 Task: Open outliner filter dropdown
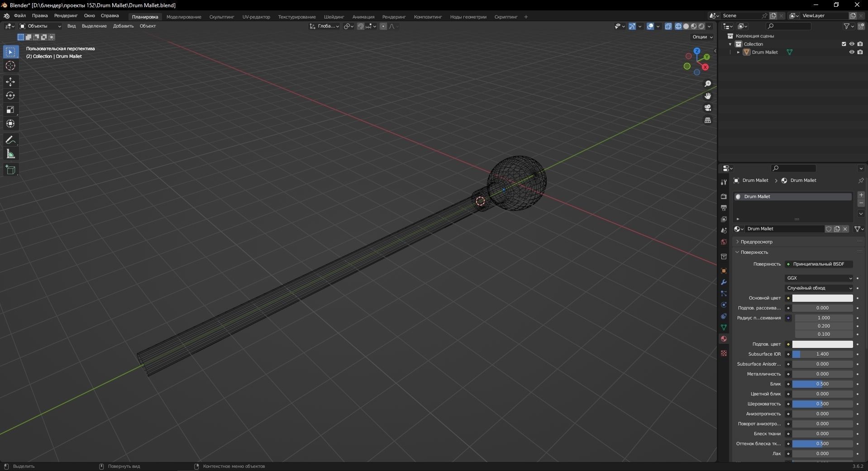tap(849, 26)
